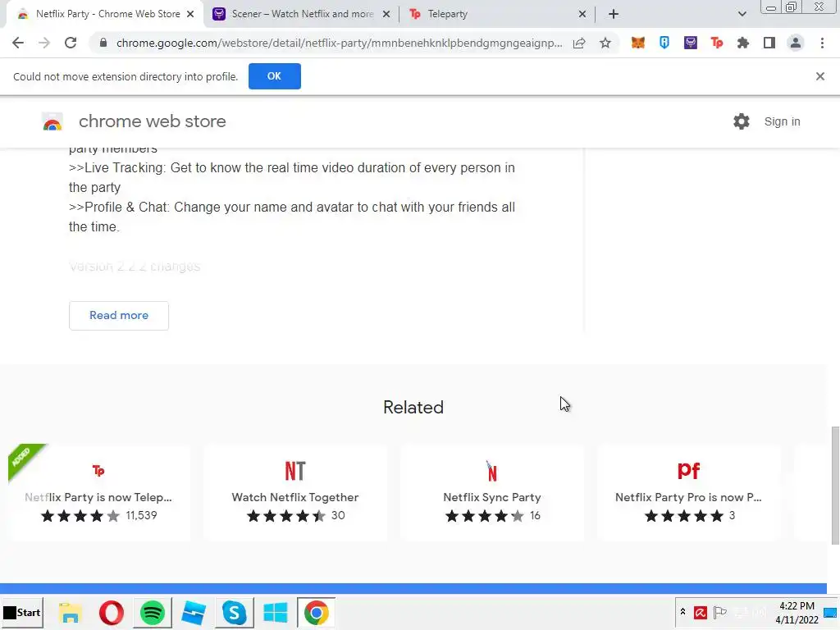Open the web store settings gear
Image resolution: width=840 pixels, height=630 pixels.
742,121
